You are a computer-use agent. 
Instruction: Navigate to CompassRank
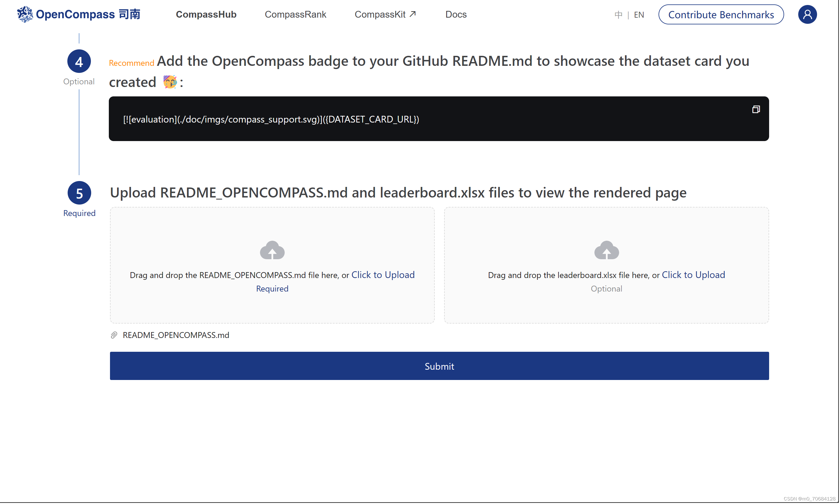click(x=295, y=14)
